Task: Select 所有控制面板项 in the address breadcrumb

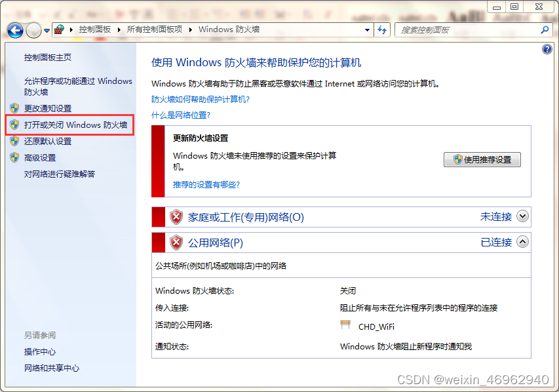Action: (x=155, y=29)
